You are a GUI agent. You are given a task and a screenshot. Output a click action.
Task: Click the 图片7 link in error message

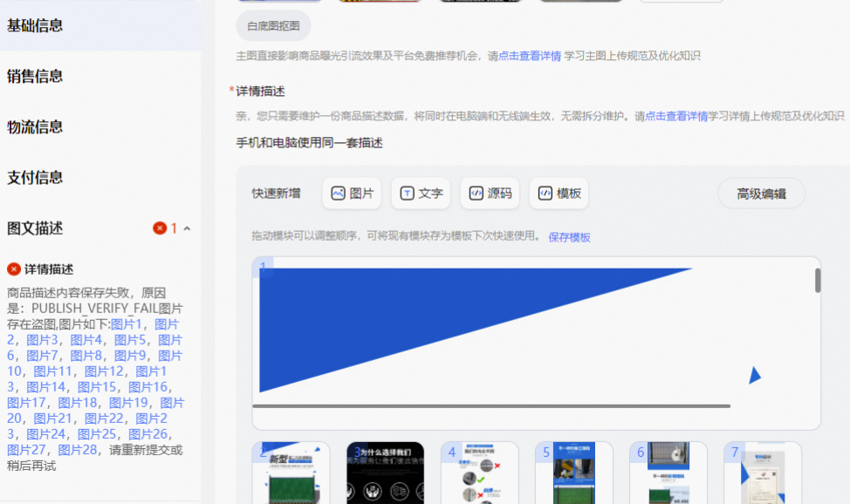pyautogui.click(x=42, y=356)
